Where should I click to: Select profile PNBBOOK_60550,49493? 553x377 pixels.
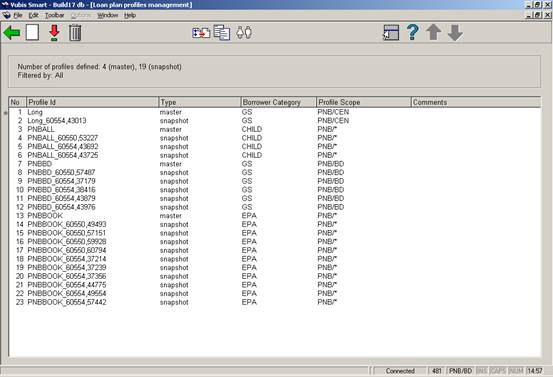pyautogui.click(x=275, y=224)
